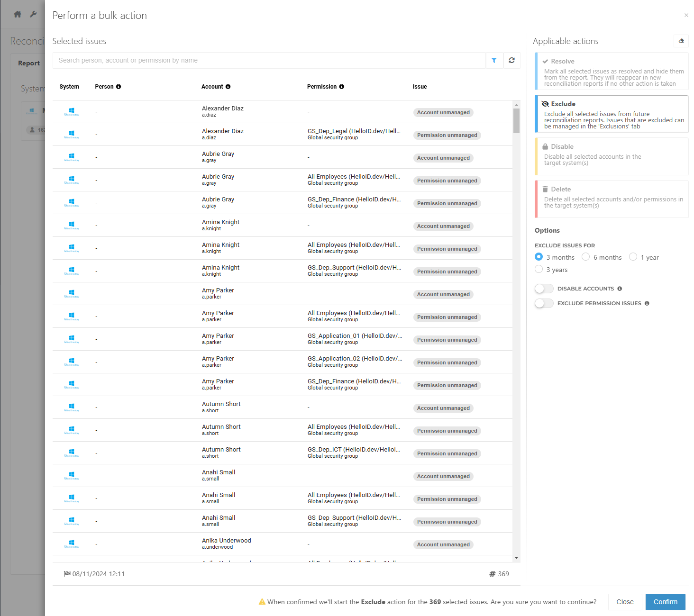Click Anika Underwood account name
Viewport: 694px width, 616px height.
[x=227, y=541]
